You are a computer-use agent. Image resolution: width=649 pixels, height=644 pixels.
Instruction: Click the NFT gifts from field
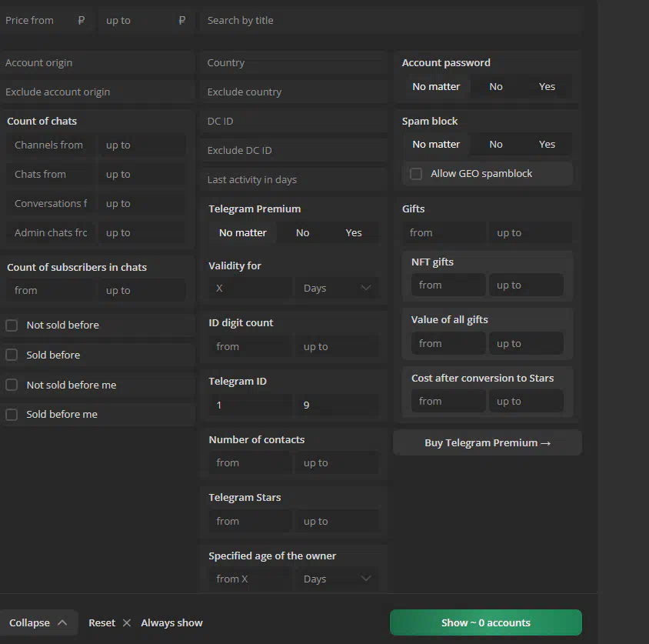[448, 285]
